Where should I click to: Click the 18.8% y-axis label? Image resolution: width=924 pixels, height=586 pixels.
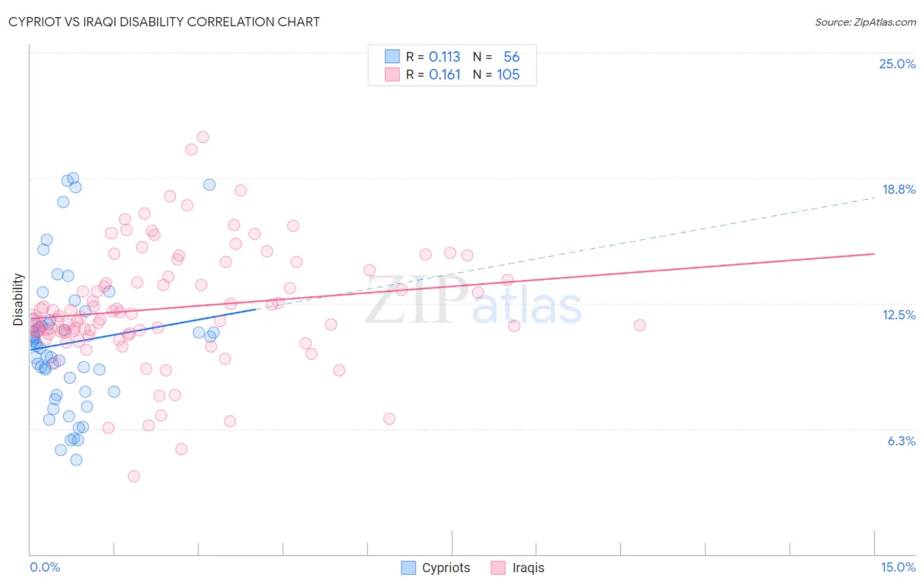[x=898, y=189]
